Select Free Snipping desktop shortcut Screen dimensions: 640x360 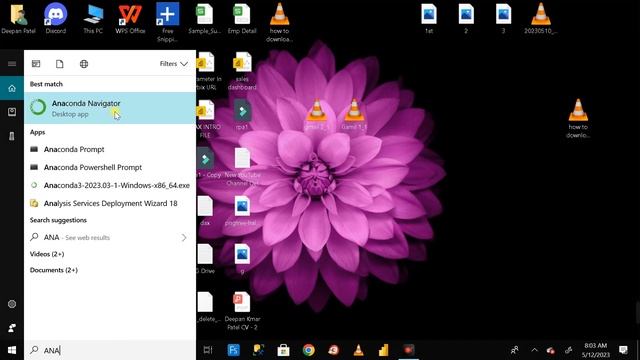point(167,22)
